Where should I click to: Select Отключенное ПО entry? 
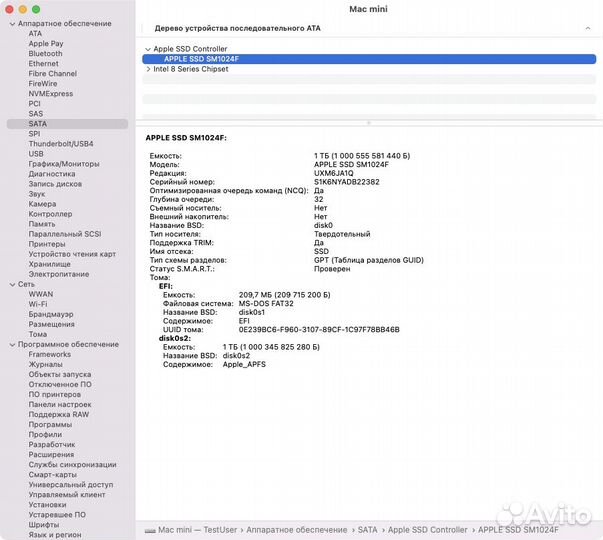[x=60, y=384]
